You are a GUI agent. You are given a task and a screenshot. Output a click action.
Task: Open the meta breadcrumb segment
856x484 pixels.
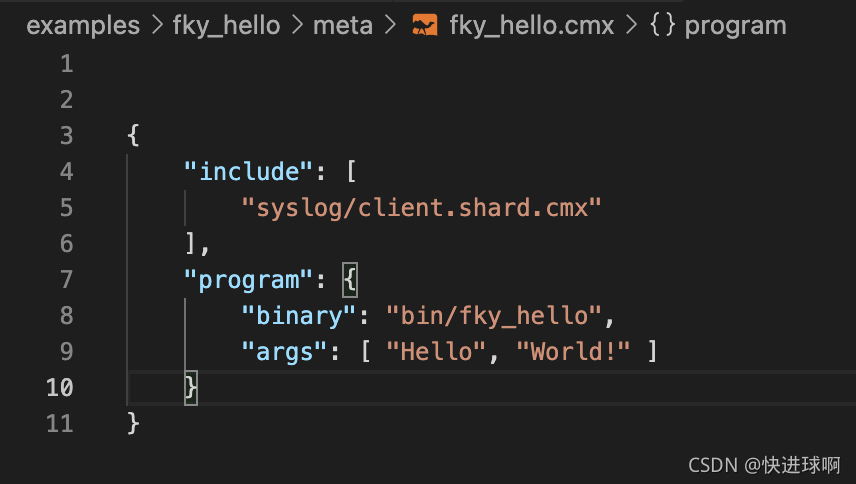[x=343, y=26]
